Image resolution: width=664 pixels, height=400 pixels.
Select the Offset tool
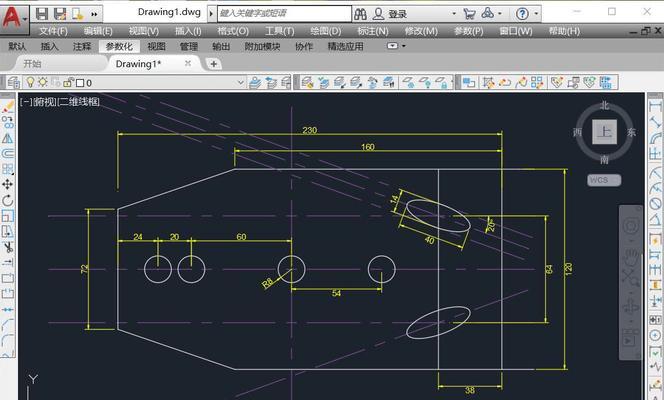(8, 153)
